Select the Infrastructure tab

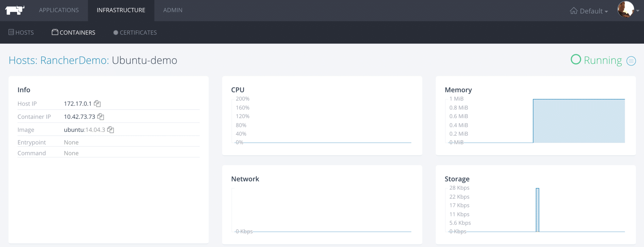pyautogui.click(x=121, y=10)
